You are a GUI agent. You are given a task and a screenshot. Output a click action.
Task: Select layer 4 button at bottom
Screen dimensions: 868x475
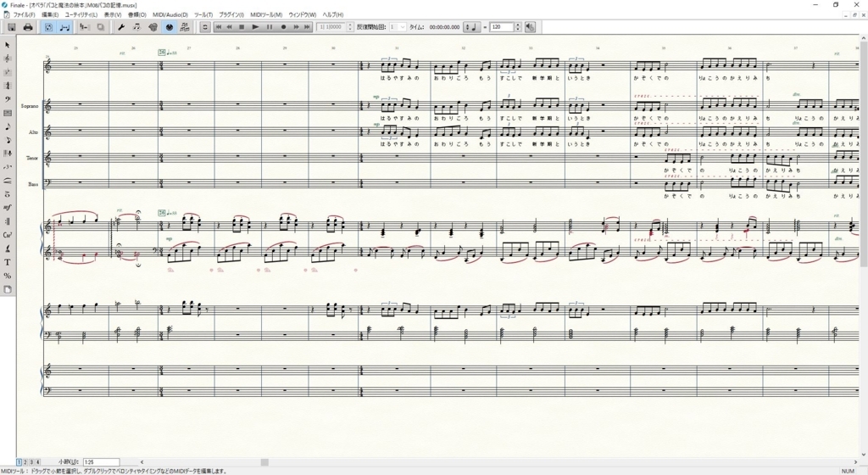click(37, 461)
